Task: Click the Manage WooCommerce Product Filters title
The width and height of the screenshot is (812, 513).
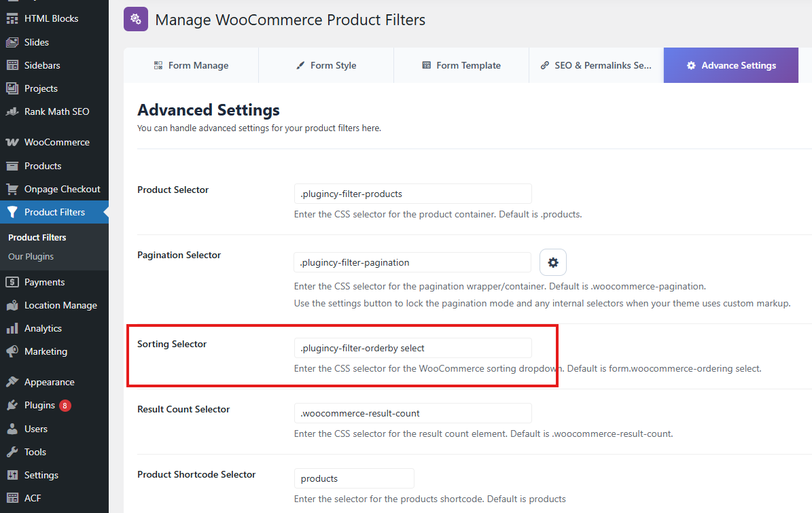Action: [x=290, y=20]
